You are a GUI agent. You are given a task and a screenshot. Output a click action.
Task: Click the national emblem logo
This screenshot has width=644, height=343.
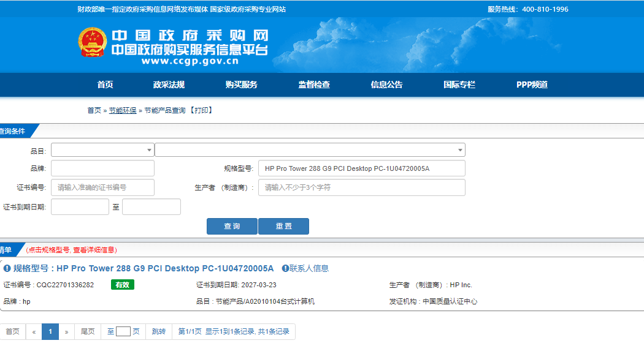pyautogui.click(x=93, y=42)
